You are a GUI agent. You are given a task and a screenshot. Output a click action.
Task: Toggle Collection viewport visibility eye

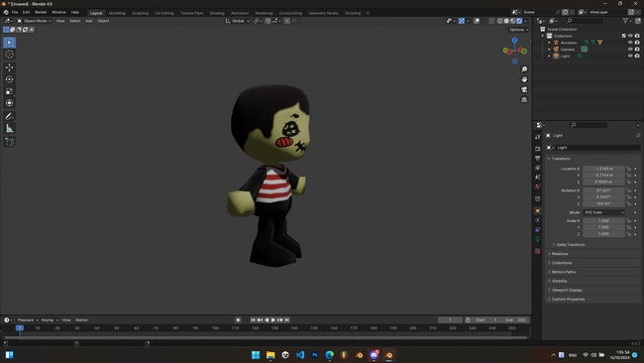(630, 36)
